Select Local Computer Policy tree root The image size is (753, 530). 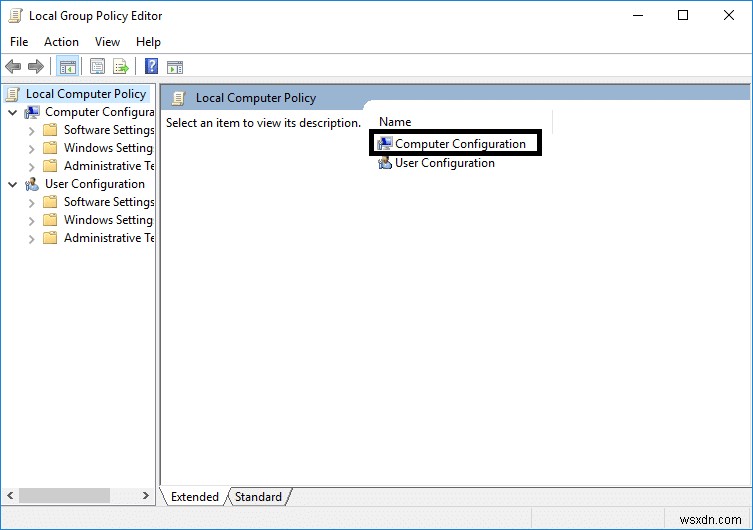point(86,94)
